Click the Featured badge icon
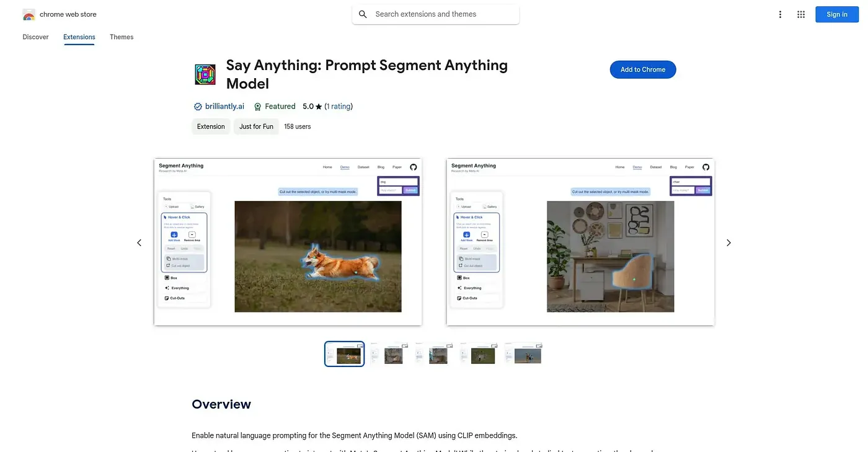This screenshot has height=452, width=868. tap(258, 107)
